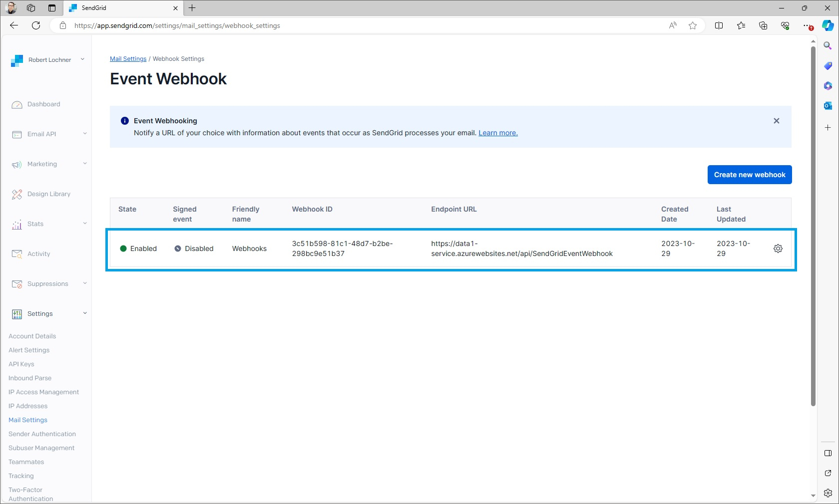Click the Dashboard gauge icon in sidebar

pos(17,104)
